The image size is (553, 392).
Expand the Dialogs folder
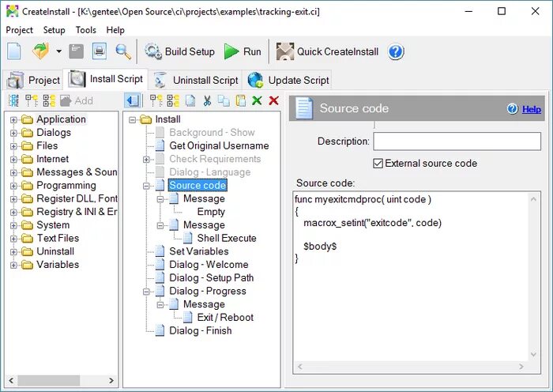pos(13,133)
